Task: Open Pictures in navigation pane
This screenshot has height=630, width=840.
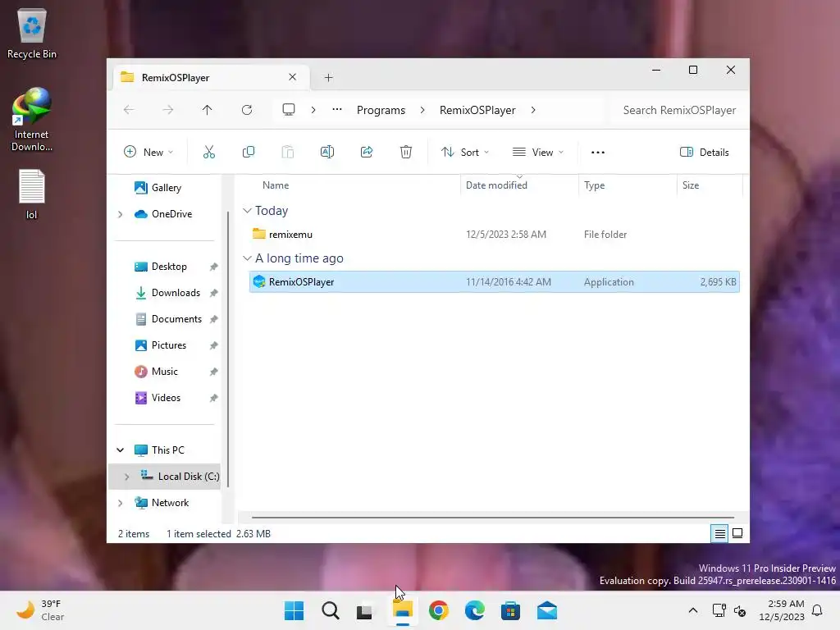Action: tap(168, 345)
